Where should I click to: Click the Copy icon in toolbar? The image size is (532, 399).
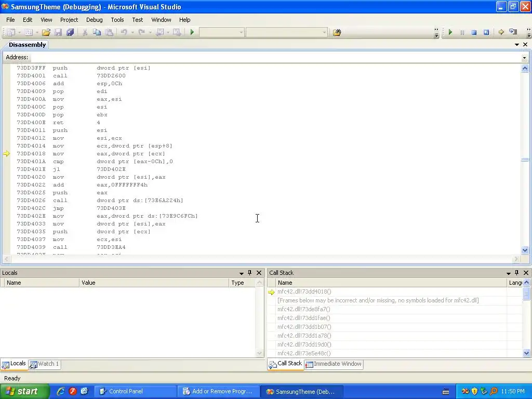[x=97, y=32]
